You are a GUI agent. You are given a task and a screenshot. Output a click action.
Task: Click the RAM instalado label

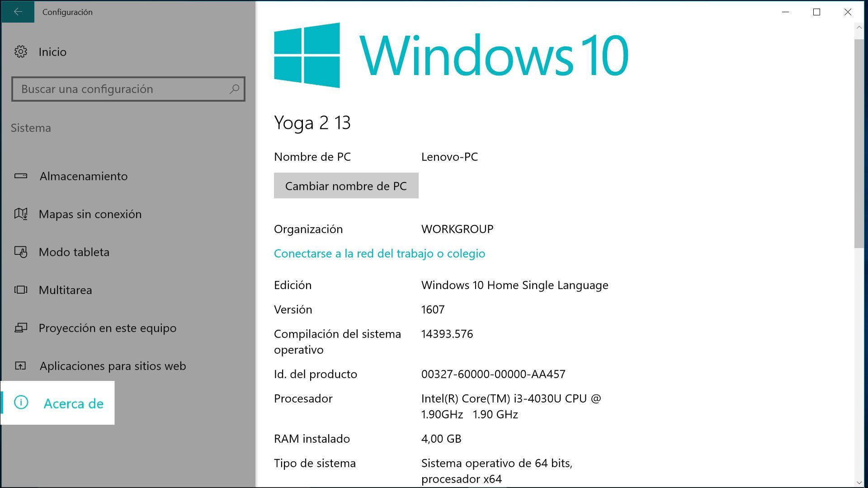click(312, 439)
